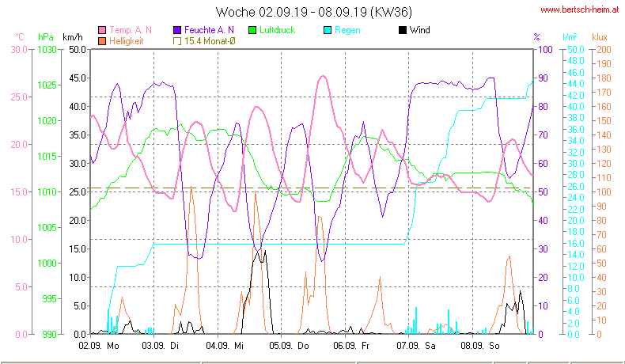The width and height of the screenshot is (625, 364).
Task: Click the % humidity axis unit label
Action: 536,37
